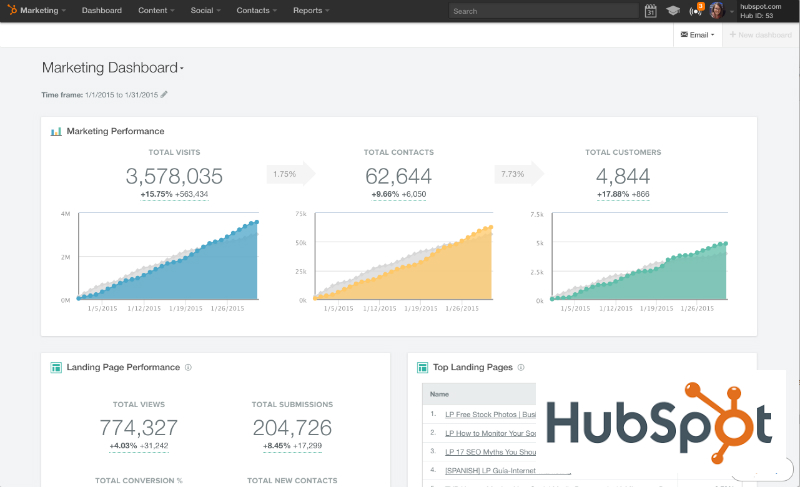Click info icon beside Landing Page Performance
The image size is (800, 487).
188,367
